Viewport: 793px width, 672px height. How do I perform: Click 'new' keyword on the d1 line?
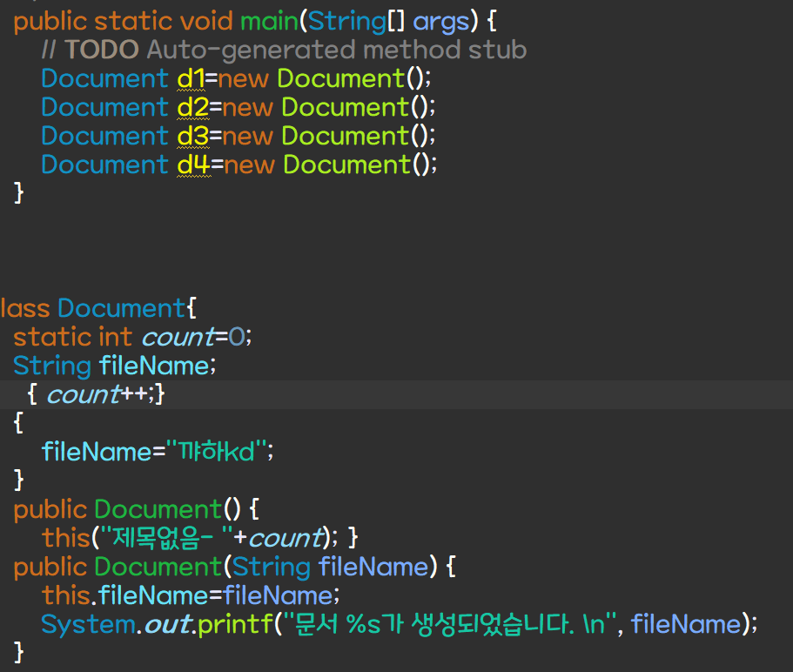click(243, 79)
